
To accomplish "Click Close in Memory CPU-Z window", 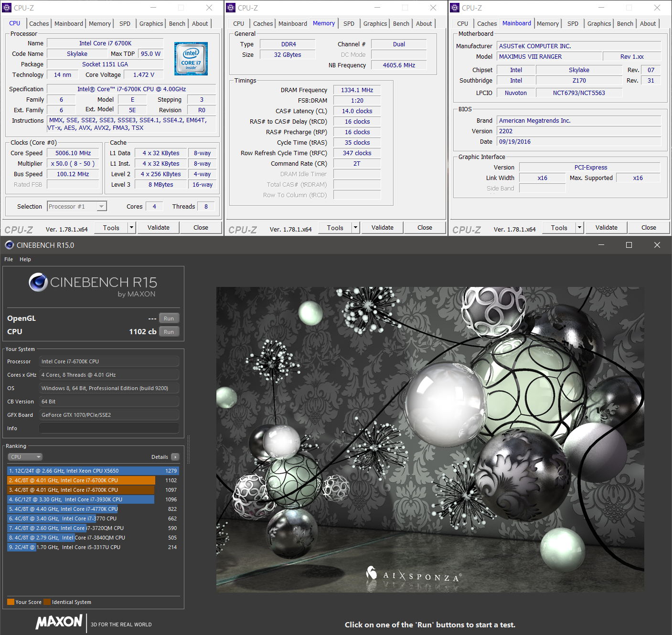I will tap(425, 228).
